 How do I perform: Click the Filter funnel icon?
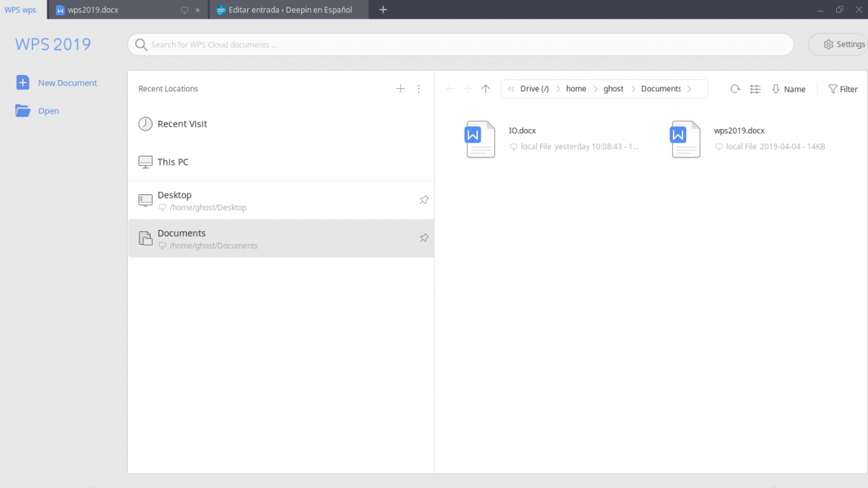coord(832,88)
